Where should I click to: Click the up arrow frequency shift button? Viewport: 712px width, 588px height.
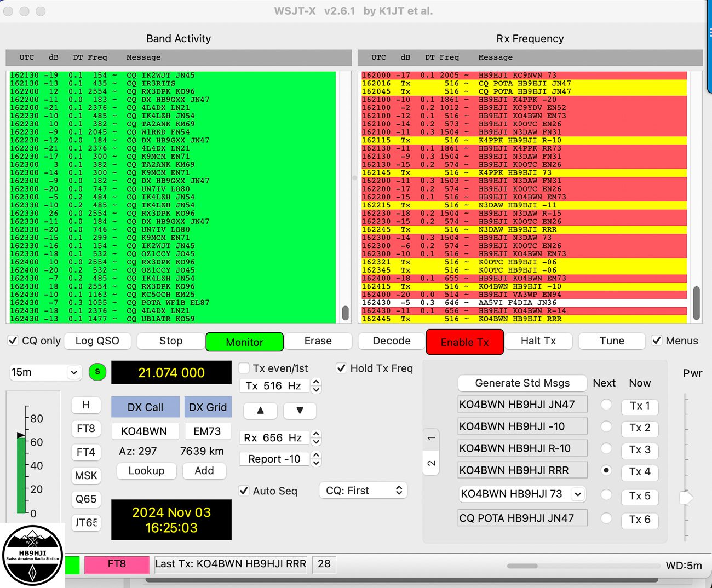tap(260, 410)
